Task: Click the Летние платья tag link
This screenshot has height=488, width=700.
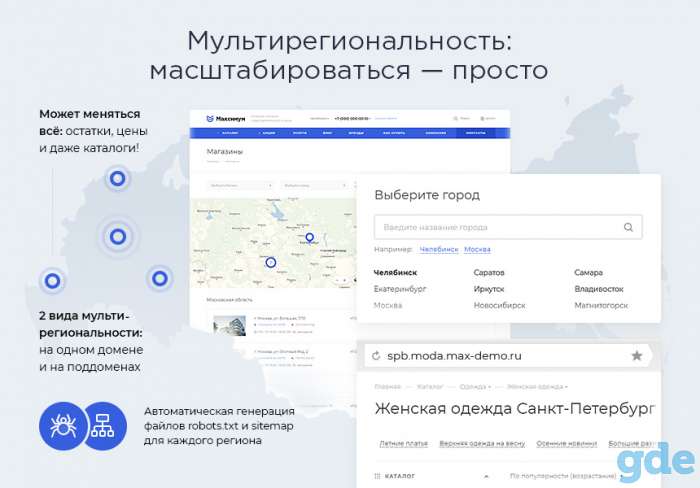Action: coord(404,443)
